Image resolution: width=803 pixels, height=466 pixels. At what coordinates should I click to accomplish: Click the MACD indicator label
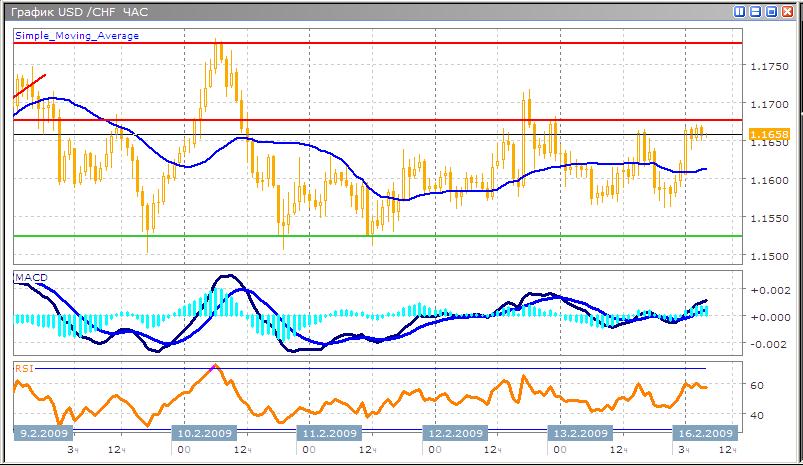(30, 276)
